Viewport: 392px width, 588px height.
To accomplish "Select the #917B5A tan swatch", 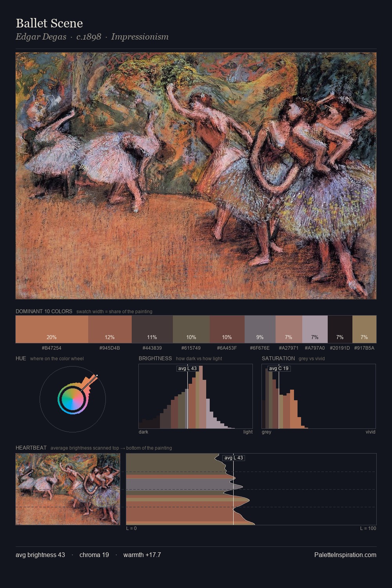I will pyautogui.click(x=364, y=329).
